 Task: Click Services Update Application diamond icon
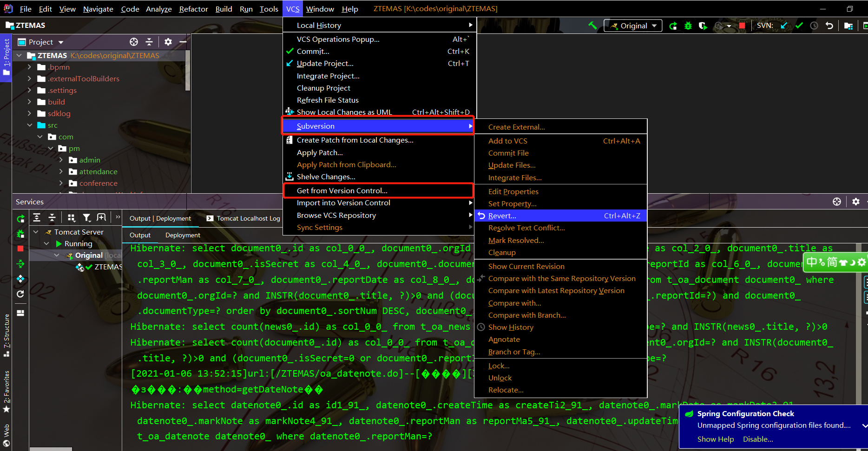click(x=20, y=279)
